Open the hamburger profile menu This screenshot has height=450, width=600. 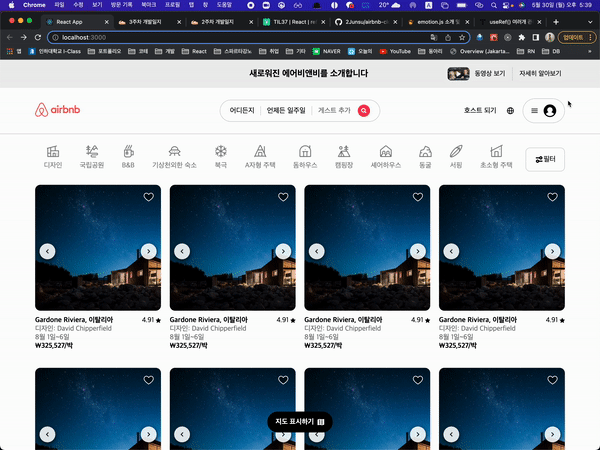coord(543,111)
